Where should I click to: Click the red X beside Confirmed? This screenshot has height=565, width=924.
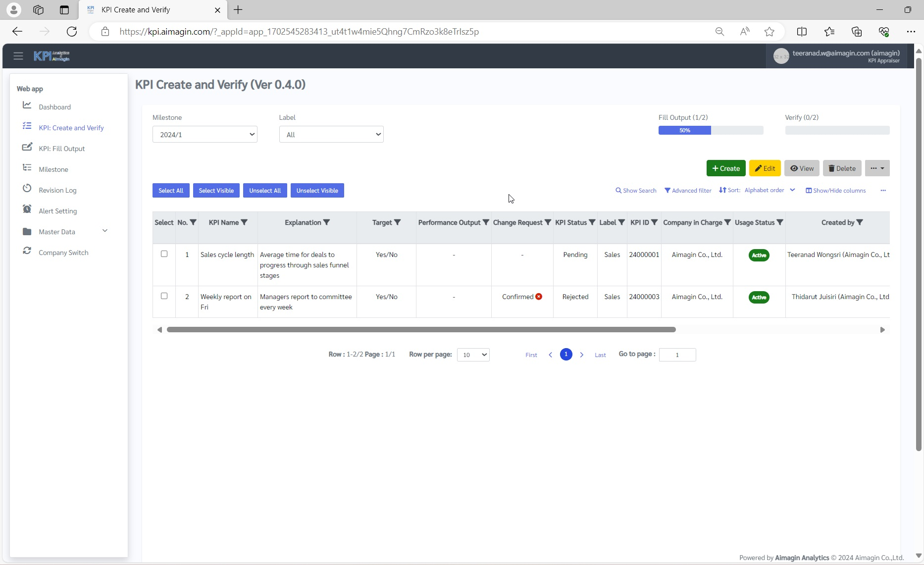[539, 297]
